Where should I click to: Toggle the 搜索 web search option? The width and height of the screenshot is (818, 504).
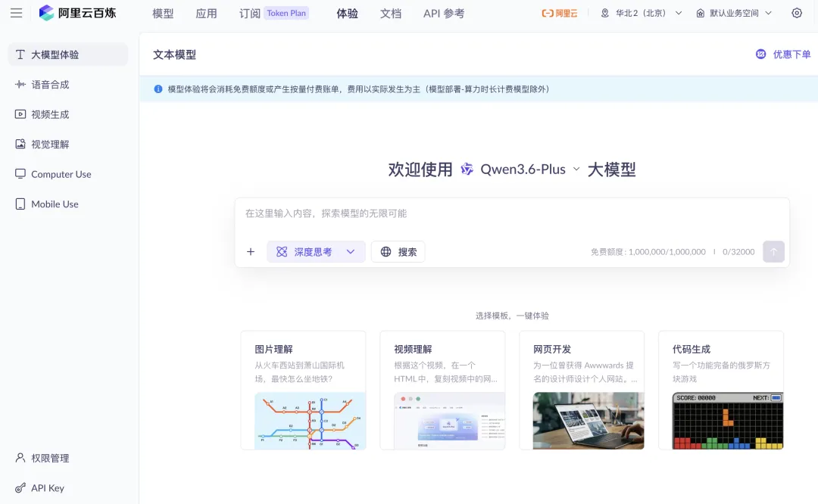point(398,252)
